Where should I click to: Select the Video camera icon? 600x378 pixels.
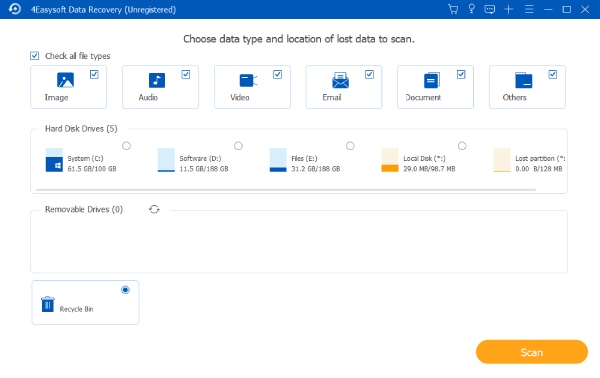click(x=248, y=80)
